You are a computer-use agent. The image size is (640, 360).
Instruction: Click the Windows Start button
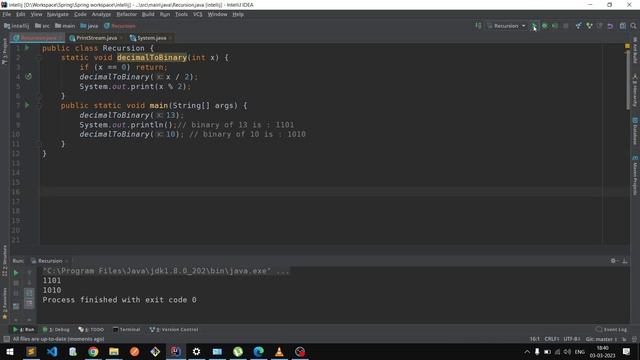10,352
